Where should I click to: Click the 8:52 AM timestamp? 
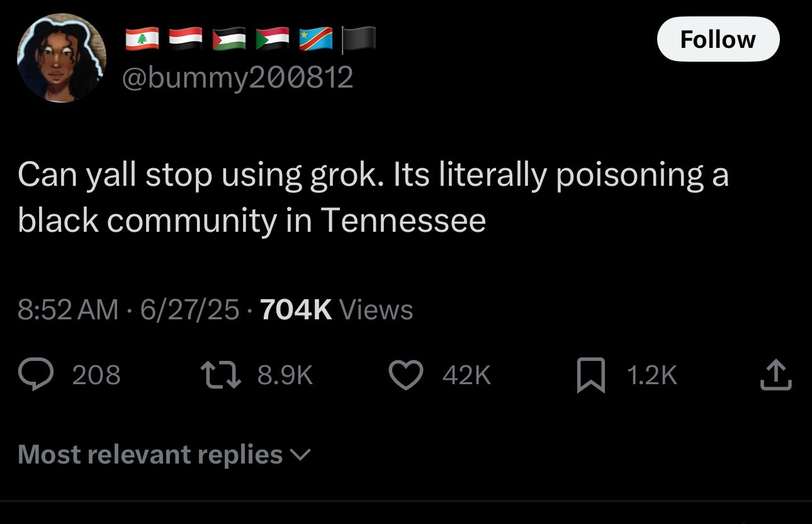point(68,309)
